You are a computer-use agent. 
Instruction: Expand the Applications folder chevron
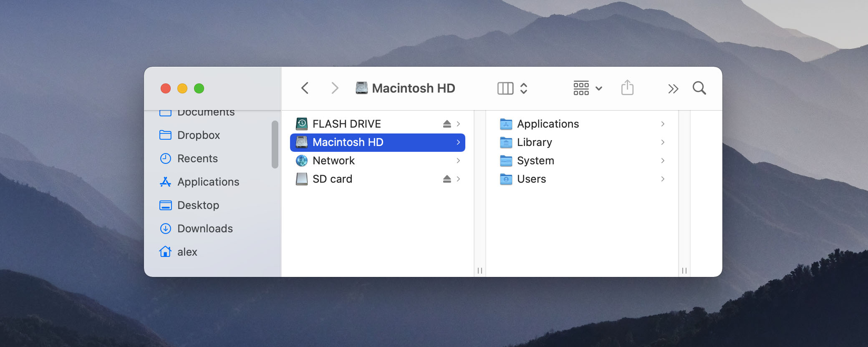click(663, 124)
